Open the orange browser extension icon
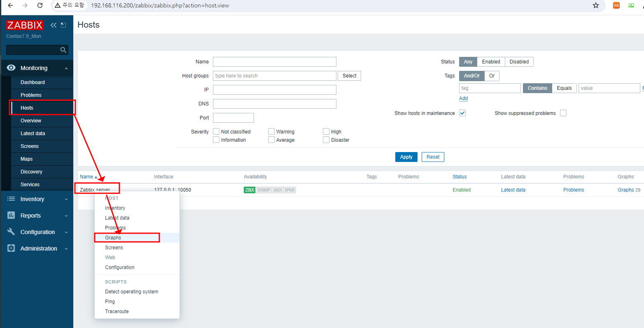The width and height of the screenshot is (644, 328). click(616, 5)
